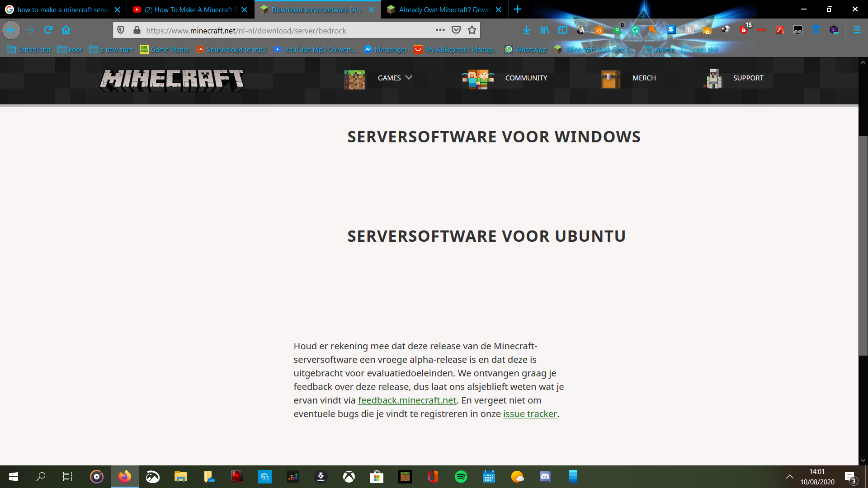Image resolution: width=868 pixels, height=488 pixels.
Task: Open the issue tracker link
Action: [x=529, y=414]
